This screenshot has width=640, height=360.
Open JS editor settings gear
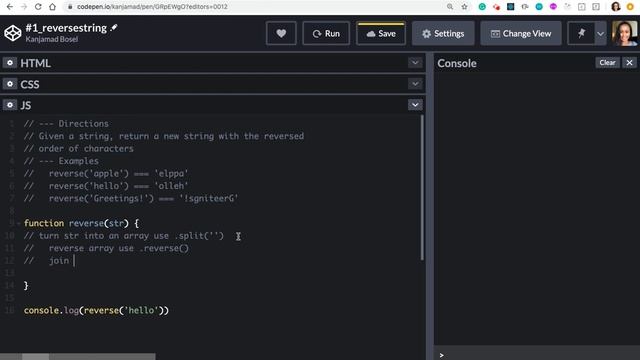point(10,105)
